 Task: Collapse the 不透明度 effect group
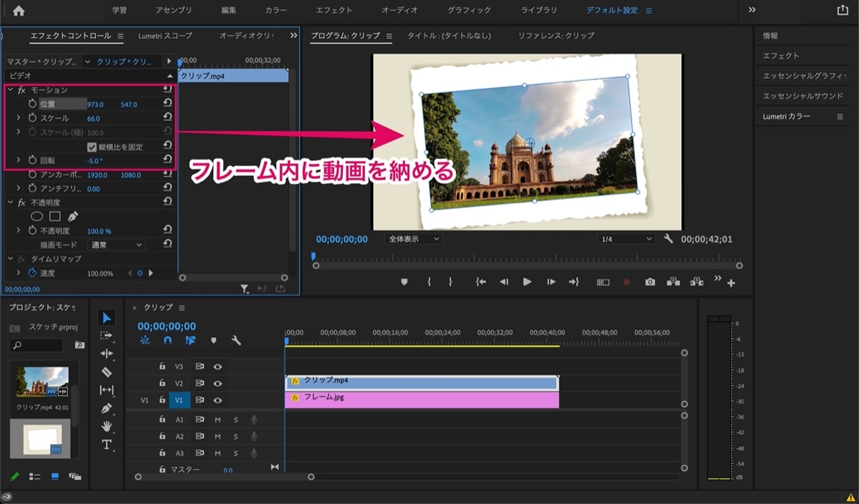click(10, 203)
